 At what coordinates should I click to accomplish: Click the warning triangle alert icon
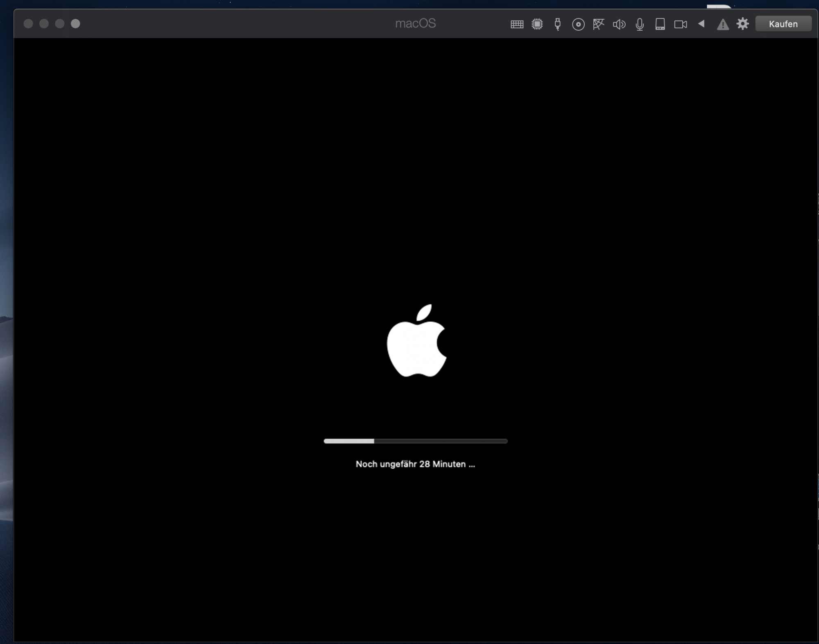(x=723, y=25)
